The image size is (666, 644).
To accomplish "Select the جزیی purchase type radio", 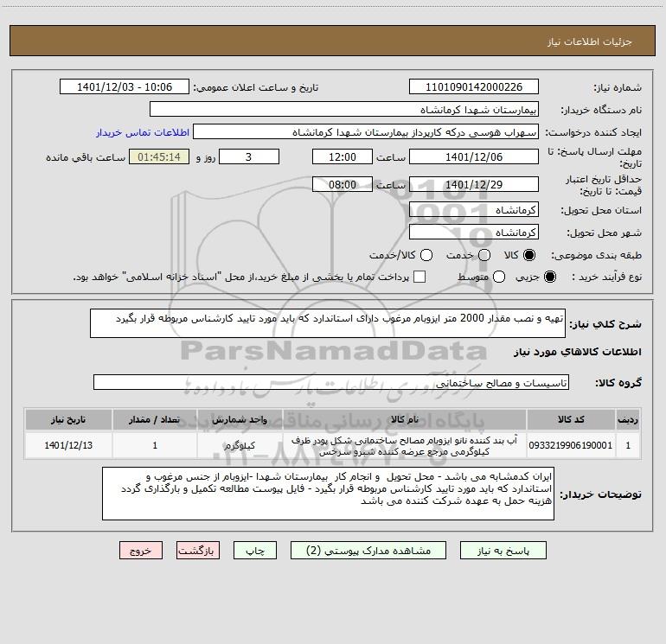I will tap(549, 277).
